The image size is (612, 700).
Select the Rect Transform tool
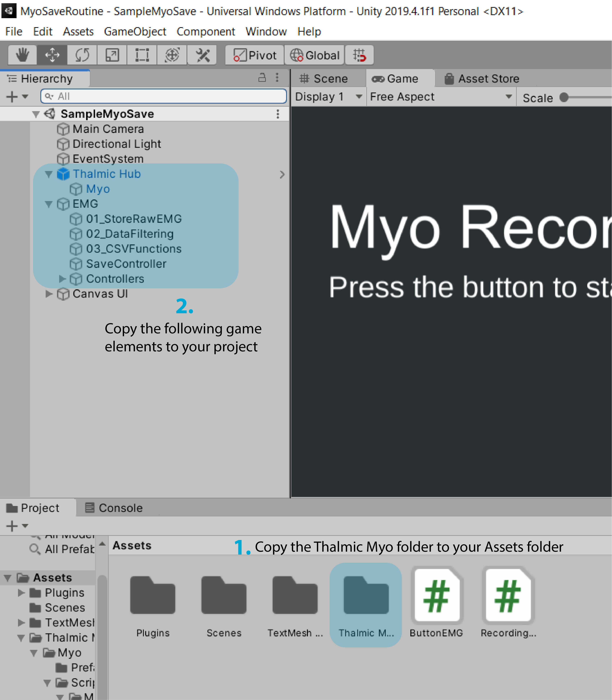pyautogui.click(x=142, y=55)
